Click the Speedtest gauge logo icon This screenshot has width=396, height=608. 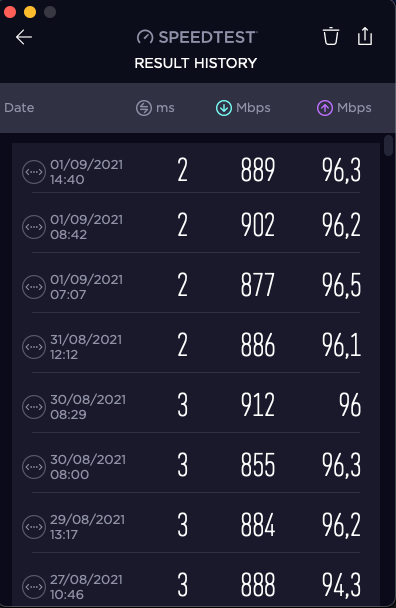click(x=145, y=37)
